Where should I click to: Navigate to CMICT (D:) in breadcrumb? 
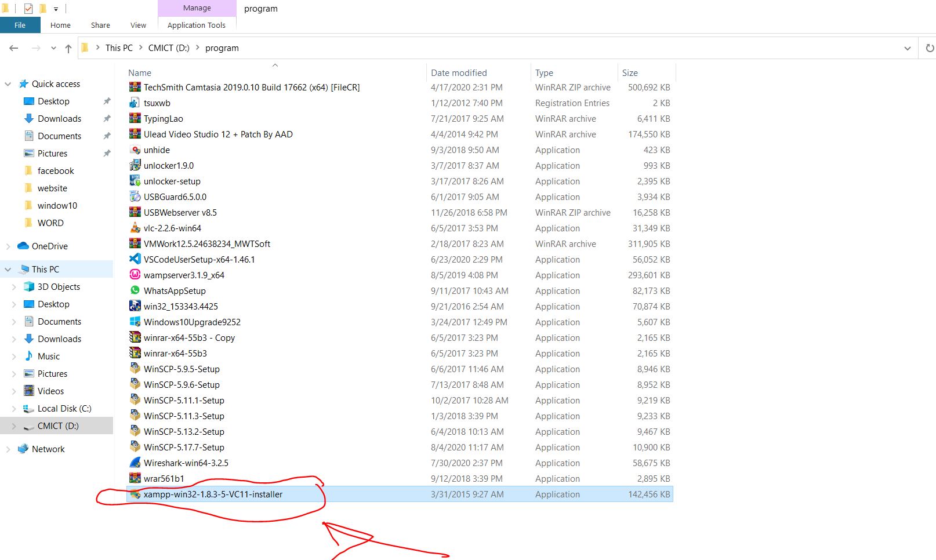[x=169, y=48]
